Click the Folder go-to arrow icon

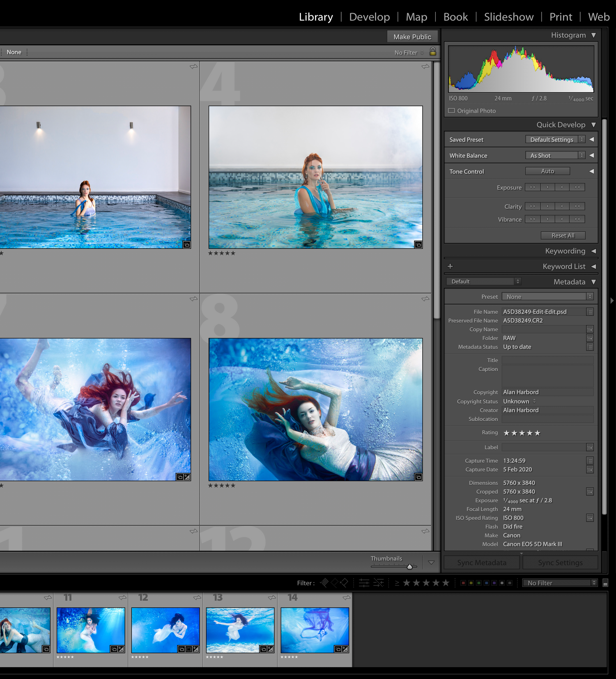pos(590,338)
